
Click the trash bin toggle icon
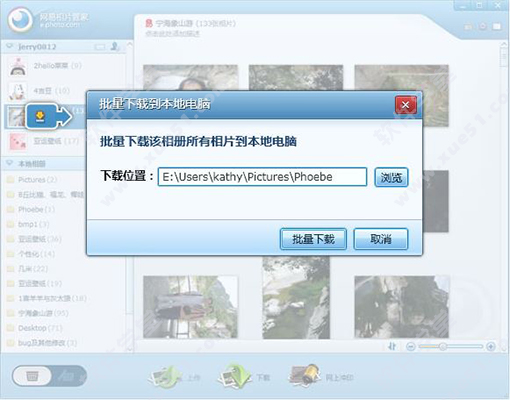[32, 376]
